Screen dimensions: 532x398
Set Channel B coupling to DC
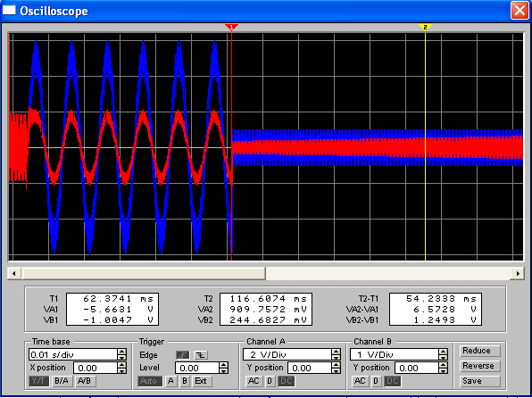392,381
